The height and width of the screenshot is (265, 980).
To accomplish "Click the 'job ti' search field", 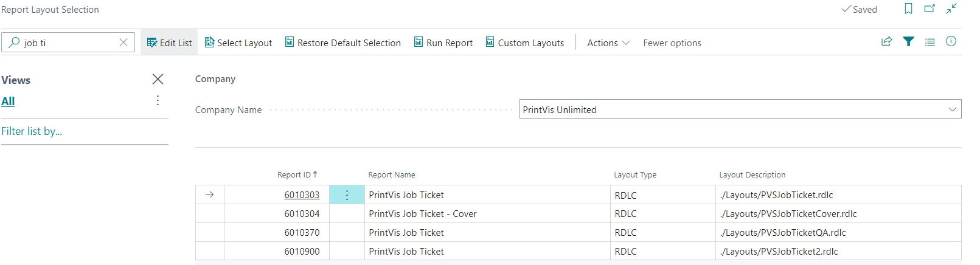I will click(67, 43).
